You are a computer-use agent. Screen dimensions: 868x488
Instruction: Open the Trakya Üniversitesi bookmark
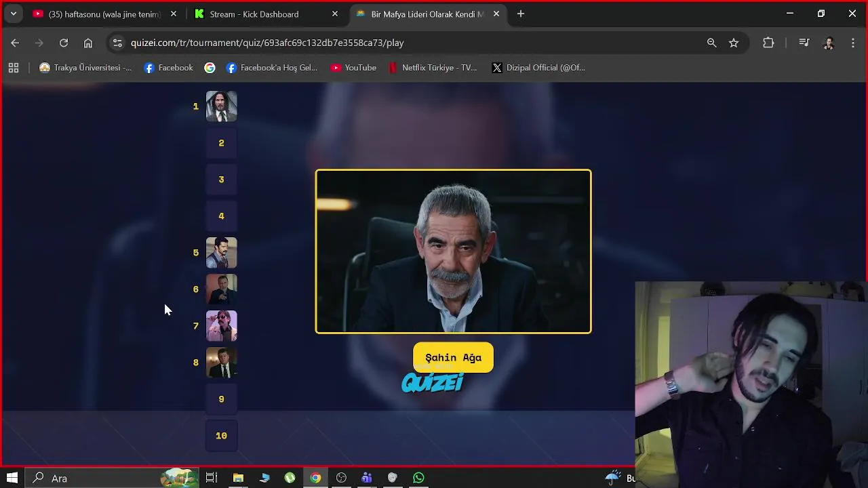[x=85, y=68]
